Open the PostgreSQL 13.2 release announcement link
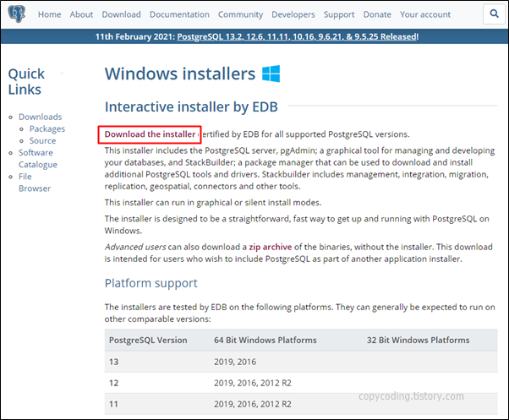509x420 pixels. [298, 36]
